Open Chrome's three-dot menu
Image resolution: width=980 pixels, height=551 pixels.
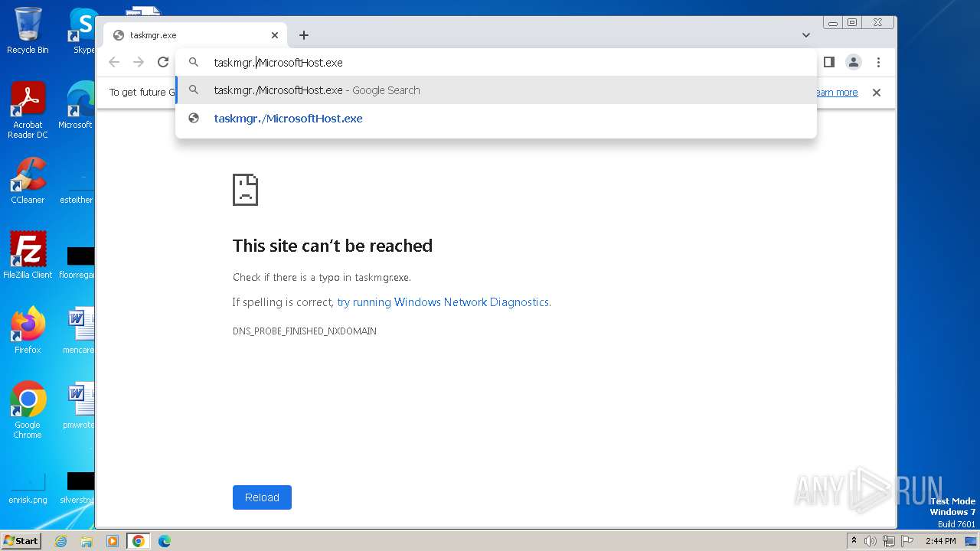tap(878, 62)
